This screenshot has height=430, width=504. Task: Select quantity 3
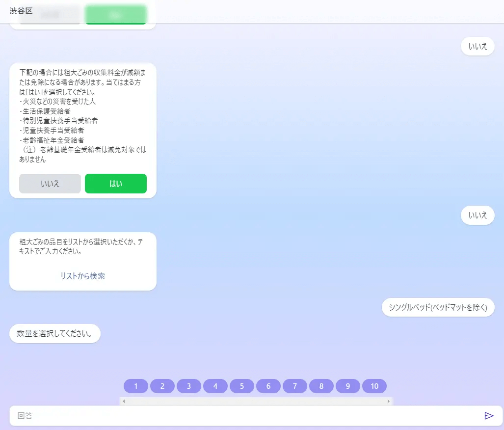tap(189, 386)
